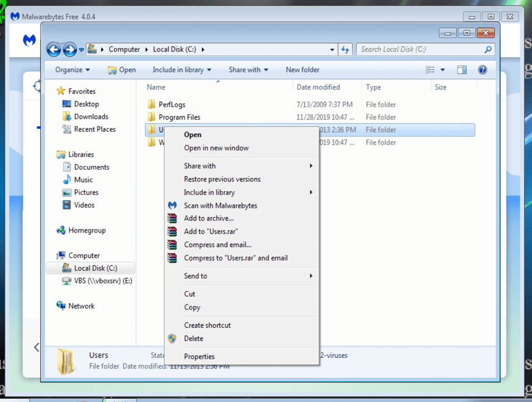Click New folder in the toolbar
532x402 pixels.
(x=302, y=70)
